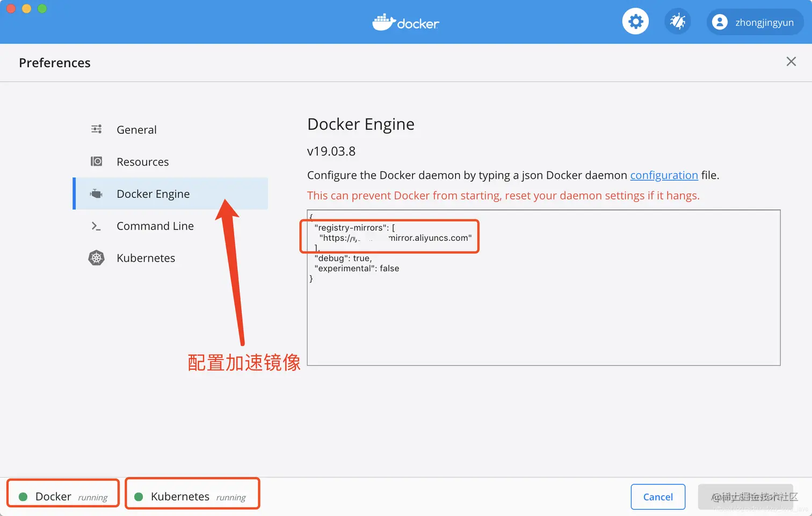Click the General sliders icon

click(x=97, y=129)
